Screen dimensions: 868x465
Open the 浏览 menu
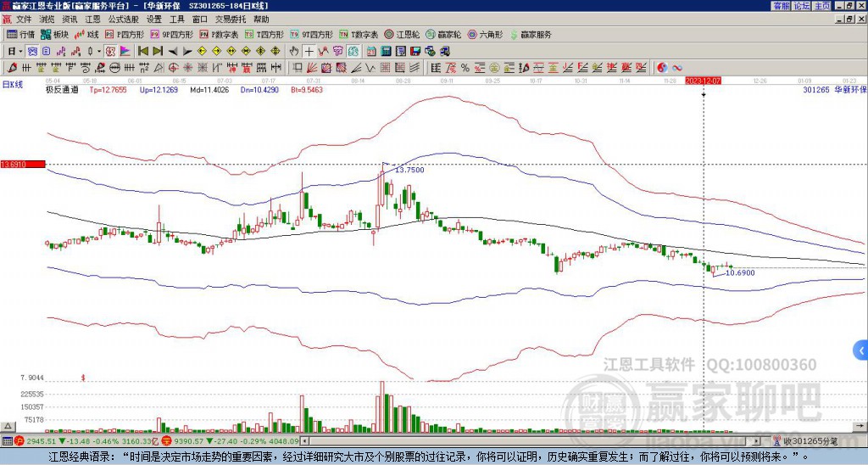click(x=47, y=20)
